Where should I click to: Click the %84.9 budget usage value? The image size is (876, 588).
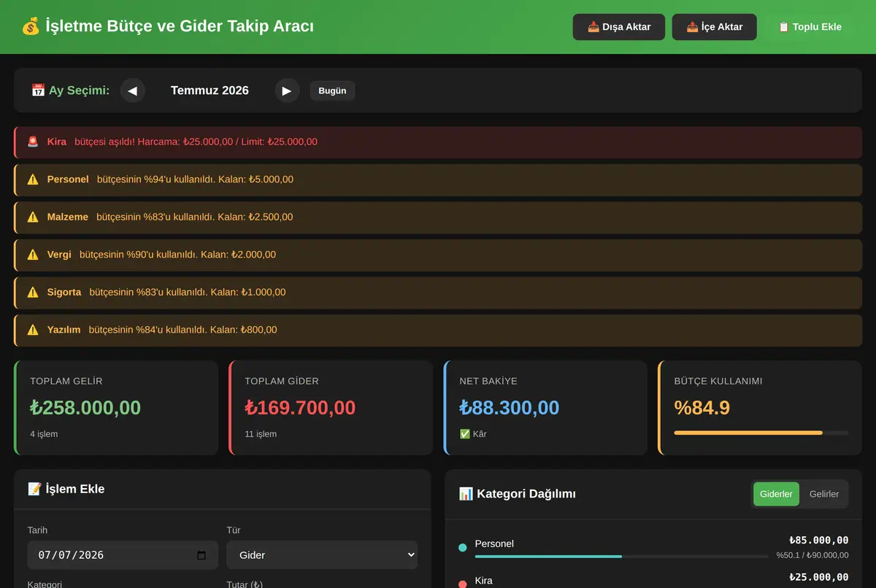coord(702,408)
